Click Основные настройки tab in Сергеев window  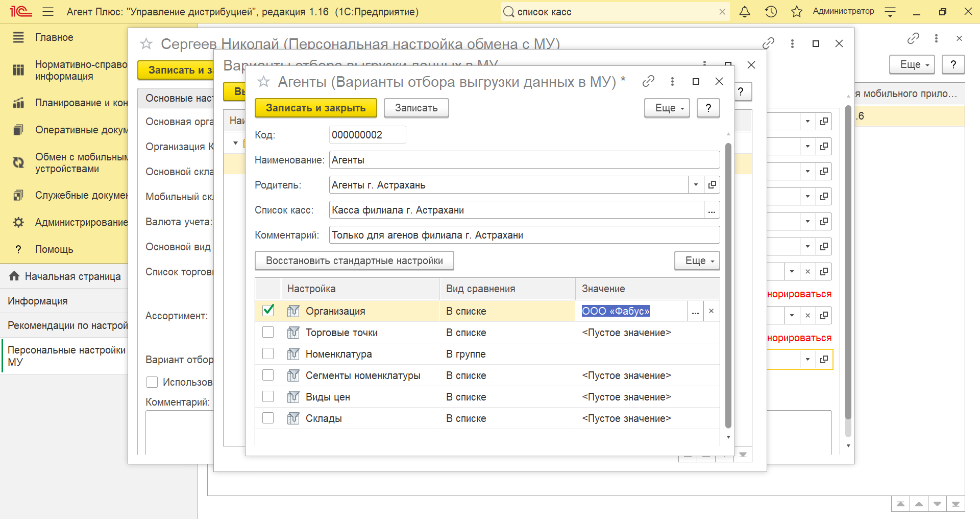click(x=176, y=98)
